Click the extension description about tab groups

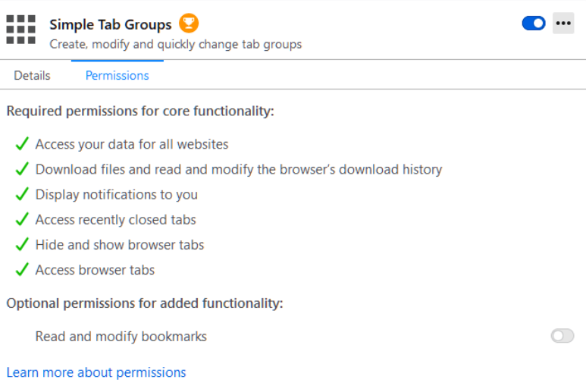pos(175,44)
